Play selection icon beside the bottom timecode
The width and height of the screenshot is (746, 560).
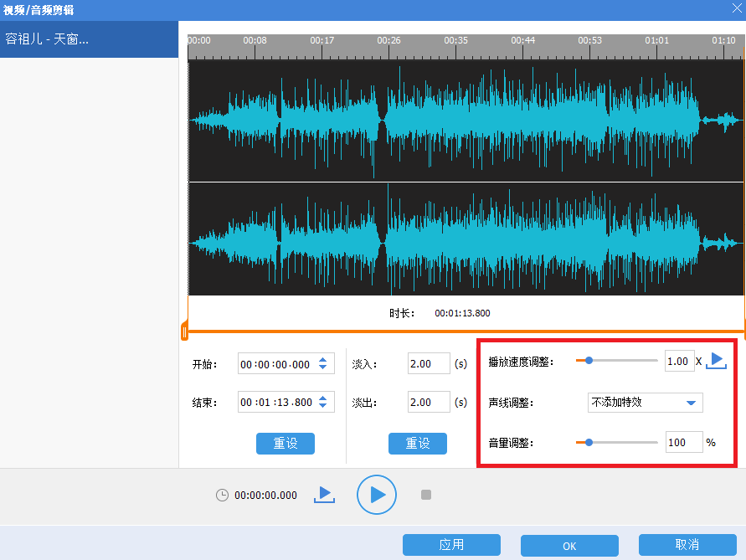tap(325, 495)
